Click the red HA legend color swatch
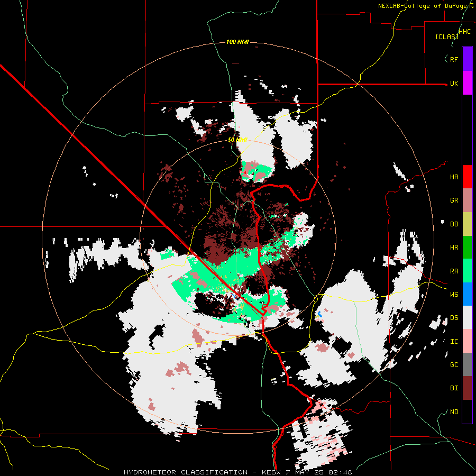The height and width of the screenshot is (476, 476). [x=467, y=177]
